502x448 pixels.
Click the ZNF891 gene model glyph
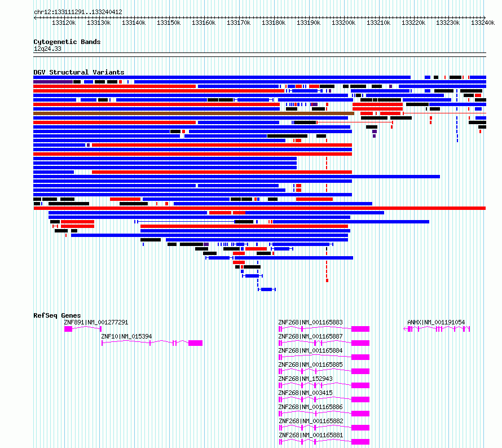point(83,329)
